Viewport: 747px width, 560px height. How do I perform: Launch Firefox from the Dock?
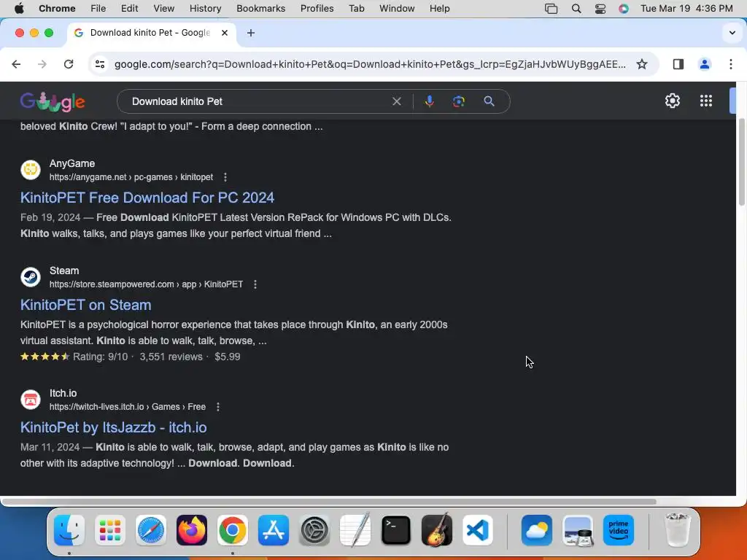(x=192, y=530)
